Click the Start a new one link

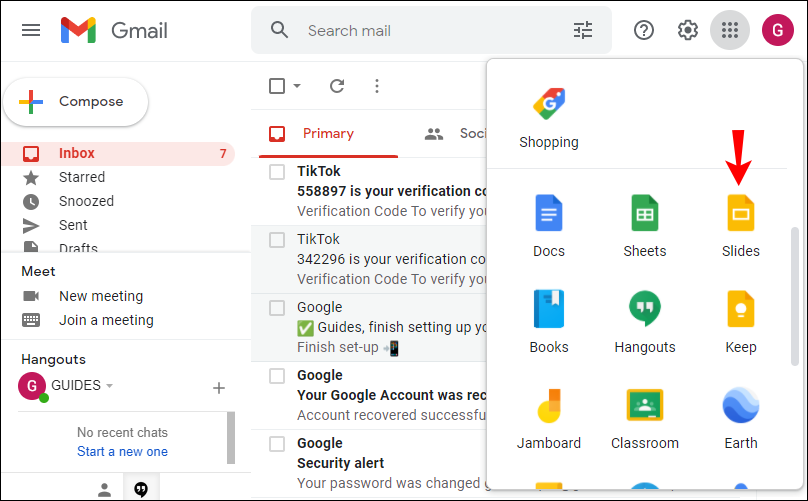point(122,451)
